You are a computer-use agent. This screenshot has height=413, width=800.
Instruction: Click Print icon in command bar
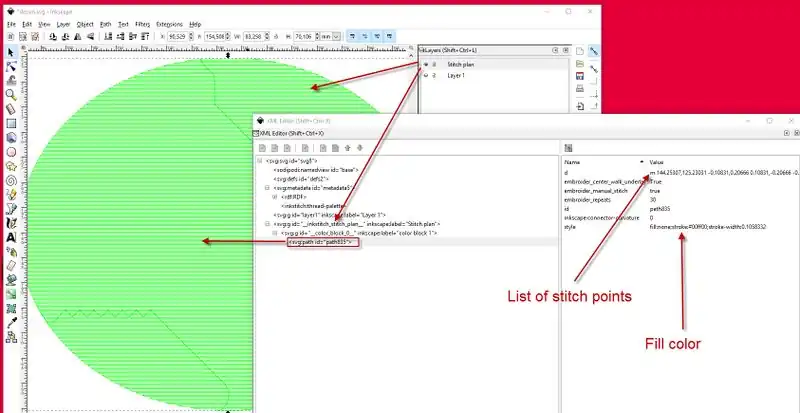click(580, 88)
